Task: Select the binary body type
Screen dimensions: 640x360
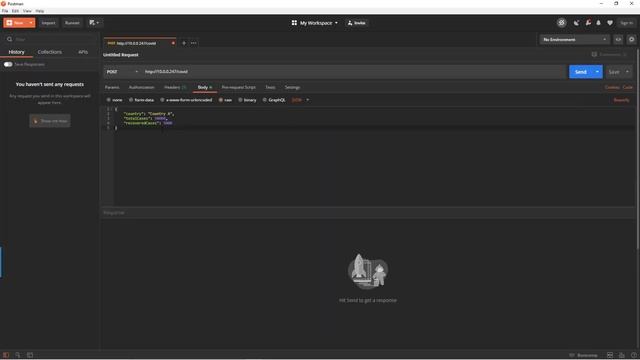Action: tap(240, 100)
